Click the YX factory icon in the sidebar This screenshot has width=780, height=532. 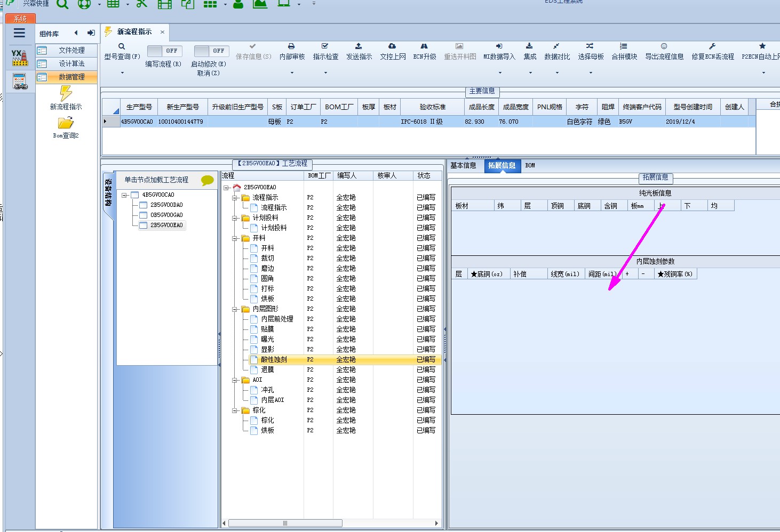20,58
